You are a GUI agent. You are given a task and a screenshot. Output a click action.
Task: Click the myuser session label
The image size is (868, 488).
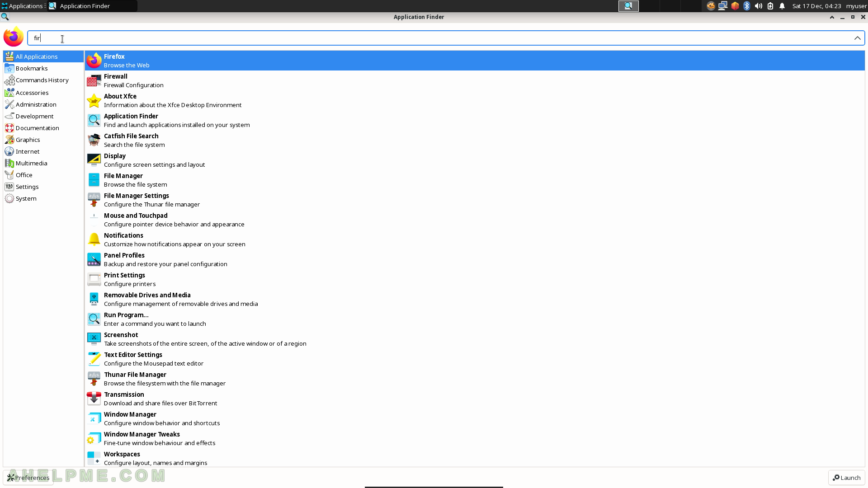(x=856, y=6)
